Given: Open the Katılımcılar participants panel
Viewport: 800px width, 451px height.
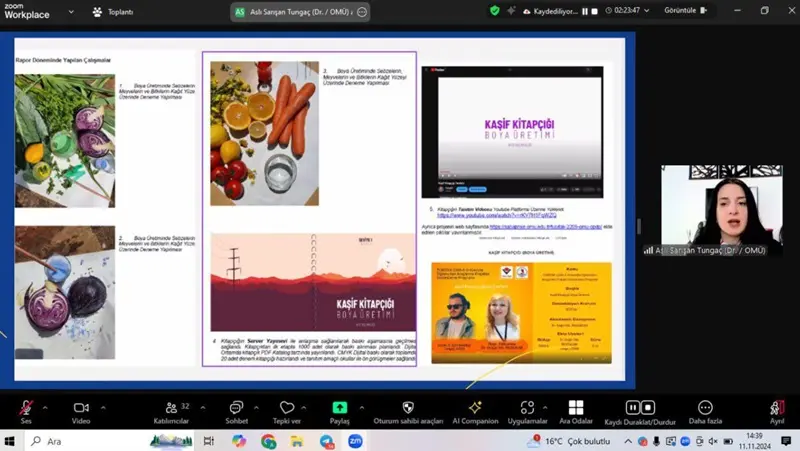Looking at the screenshot, I should click(x=170, y=409).
